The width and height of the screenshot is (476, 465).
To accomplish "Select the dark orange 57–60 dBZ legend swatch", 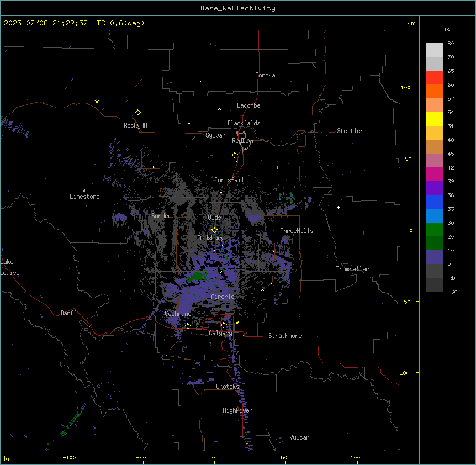I will coord(434,91).
